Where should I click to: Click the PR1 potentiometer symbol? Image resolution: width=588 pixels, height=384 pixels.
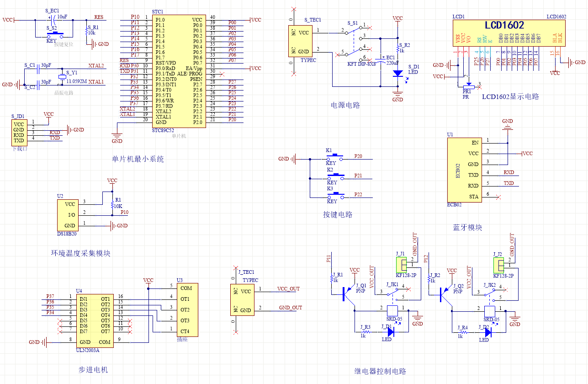pos(467,86)
